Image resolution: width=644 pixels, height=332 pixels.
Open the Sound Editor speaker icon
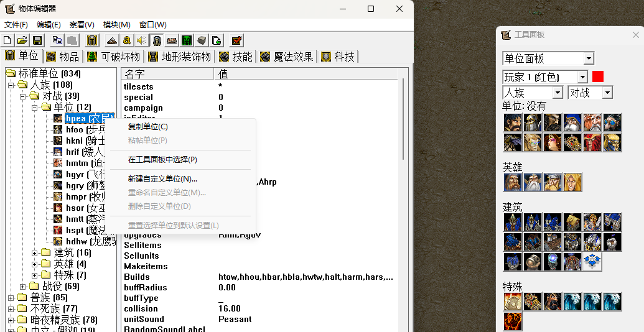click(142, 40)
